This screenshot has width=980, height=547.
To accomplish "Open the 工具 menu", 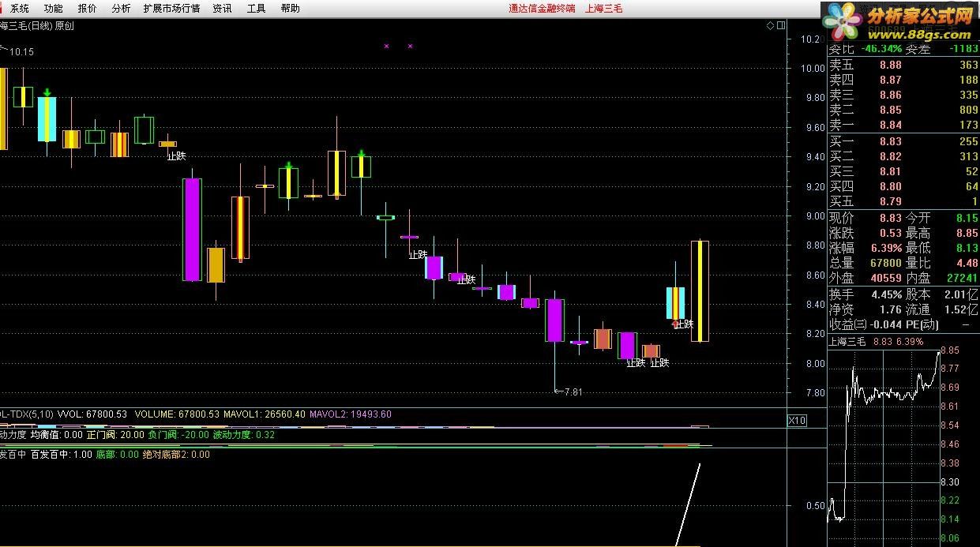I will coord(257,9).
